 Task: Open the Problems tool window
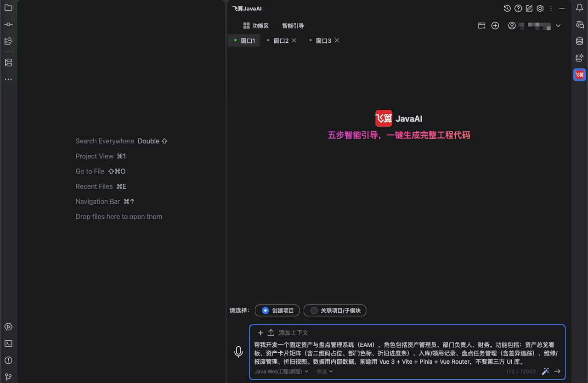coord(8,360)
